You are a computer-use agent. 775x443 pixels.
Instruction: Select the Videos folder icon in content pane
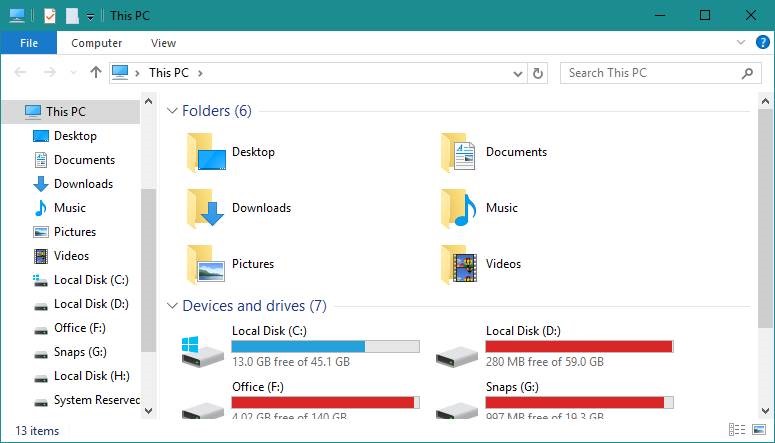[x=460, y=264]
